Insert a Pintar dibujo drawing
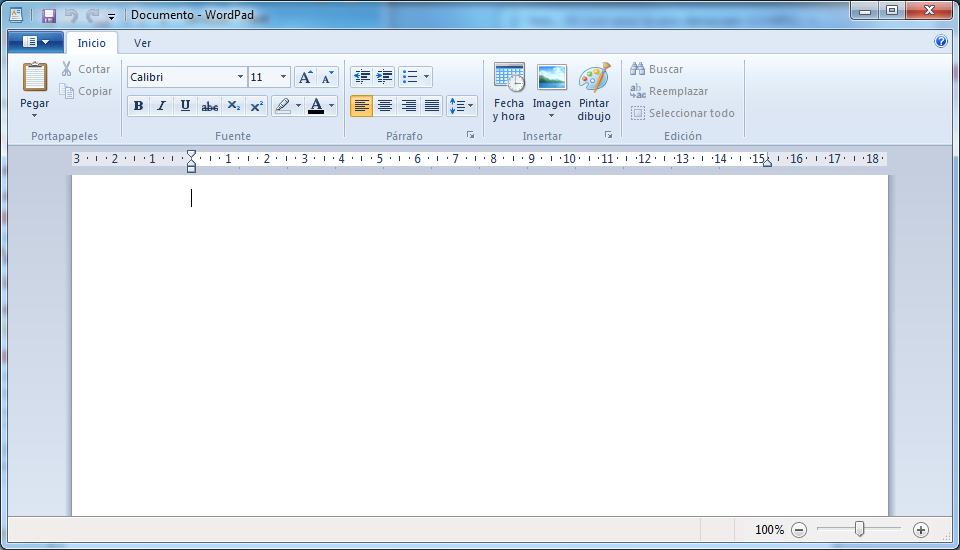 (x=594, y=92)
